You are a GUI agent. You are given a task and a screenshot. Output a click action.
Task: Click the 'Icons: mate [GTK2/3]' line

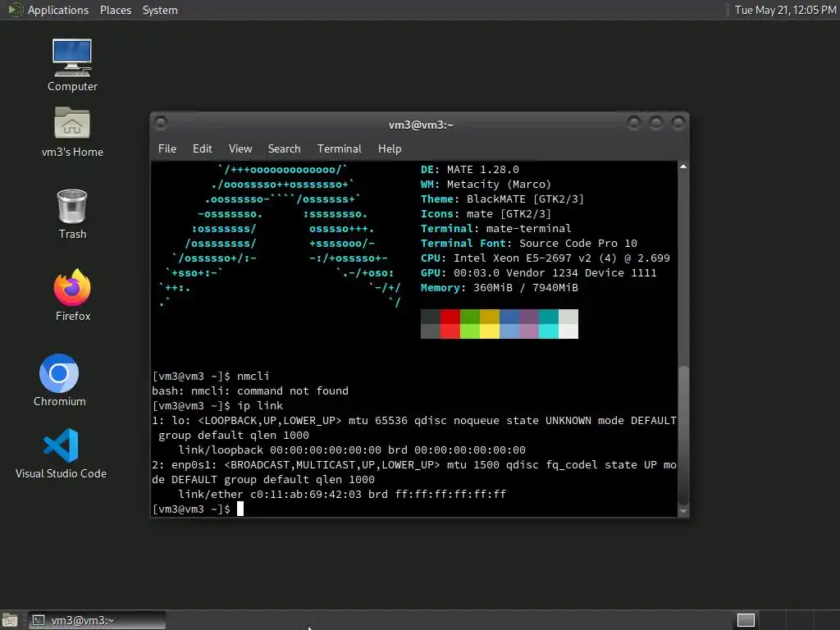[486, 214]
